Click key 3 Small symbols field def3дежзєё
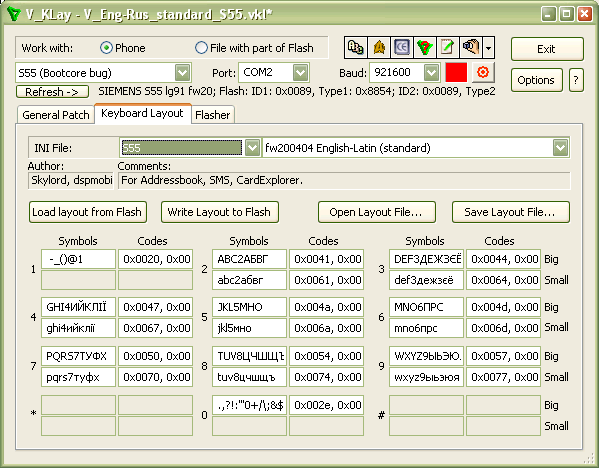The width and height of the screenshot is (599, 468). point(426,280)
